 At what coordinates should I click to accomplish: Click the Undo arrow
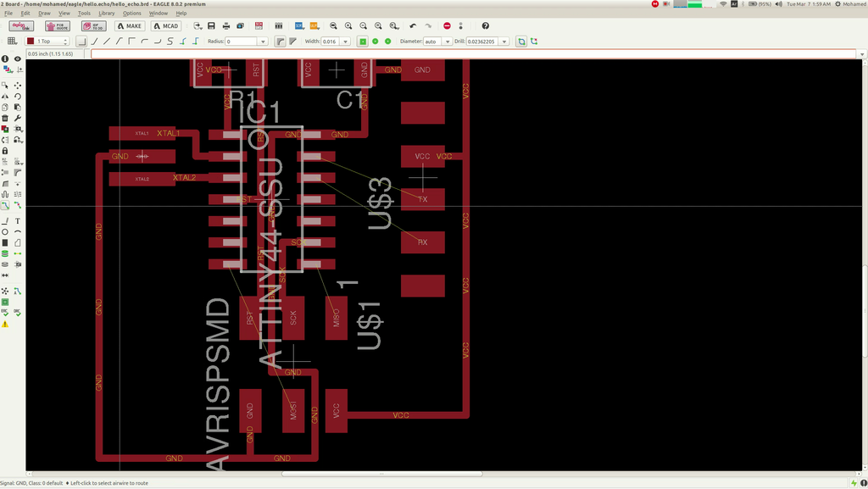(413, 26)
